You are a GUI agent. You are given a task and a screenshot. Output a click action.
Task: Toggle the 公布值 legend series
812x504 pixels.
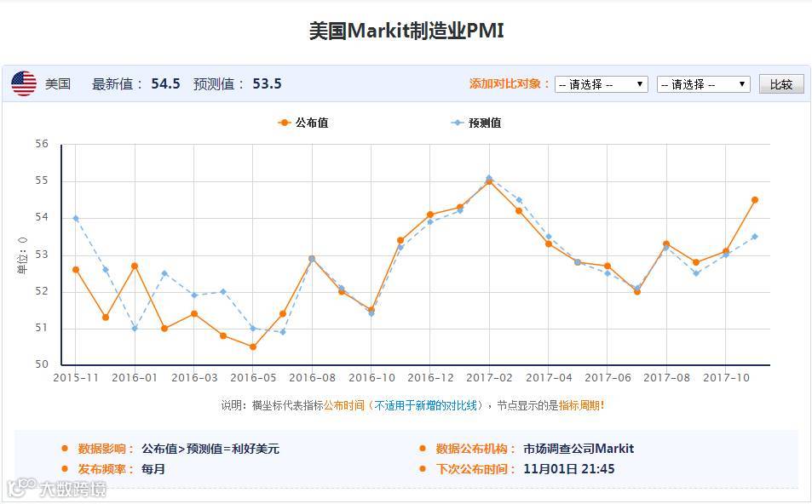pos(303,123)
